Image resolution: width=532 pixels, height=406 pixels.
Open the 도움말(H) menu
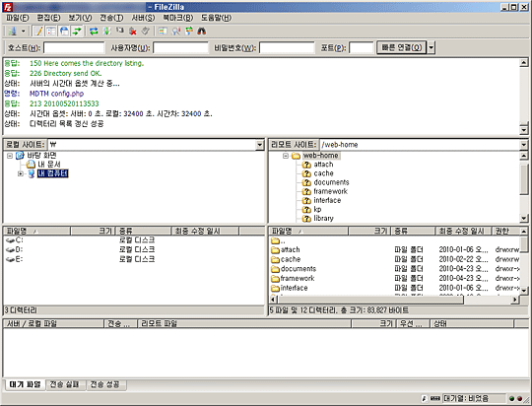tap(216, 18)
